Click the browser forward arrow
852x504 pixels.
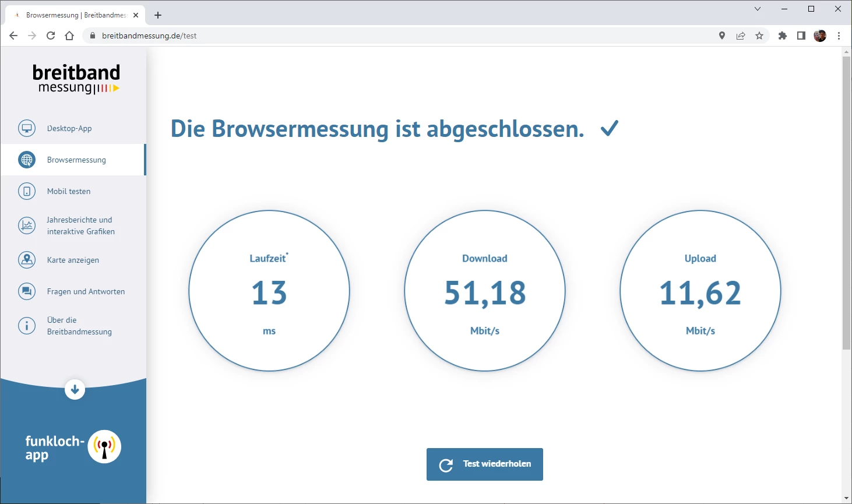click(32, 36)
